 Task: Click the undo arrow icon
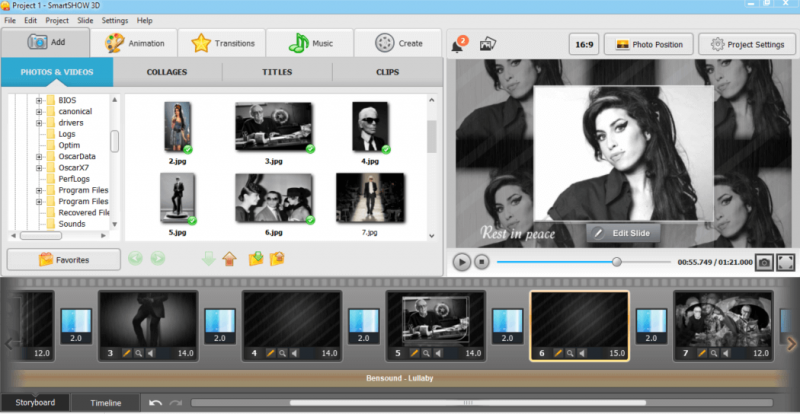click(x=155, y=402)
